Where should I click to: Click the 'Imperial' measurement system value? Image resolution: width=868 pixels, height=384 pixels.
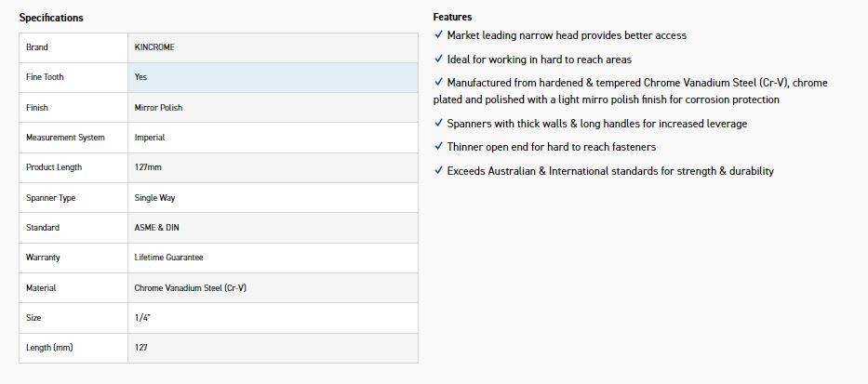click(150, 138)
